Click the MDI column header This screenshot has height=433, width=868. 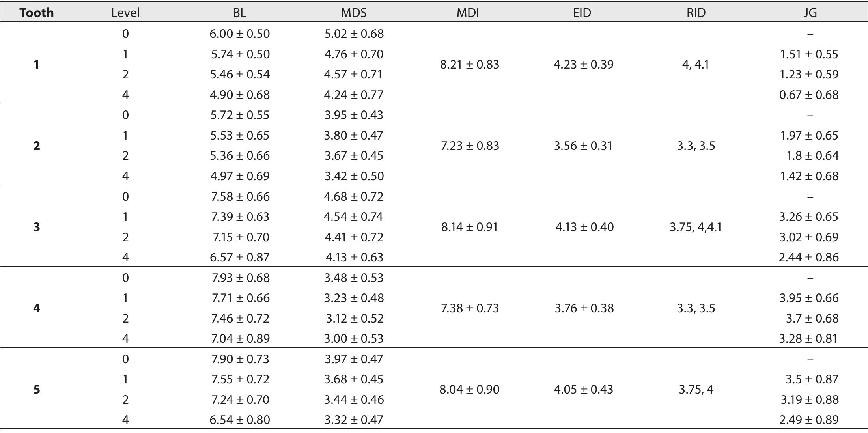tap(468, 13)
